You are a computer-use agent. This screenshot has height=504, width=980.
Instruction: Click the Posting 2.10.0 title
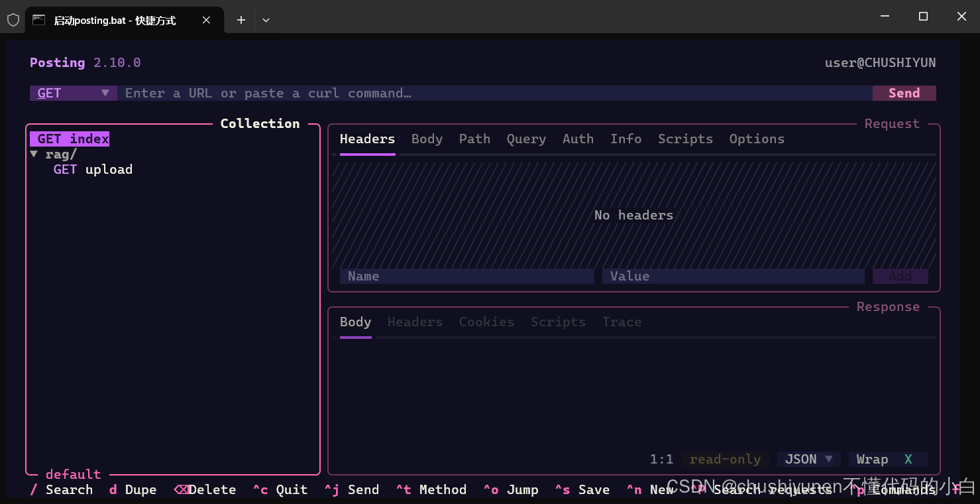(85, 62)
